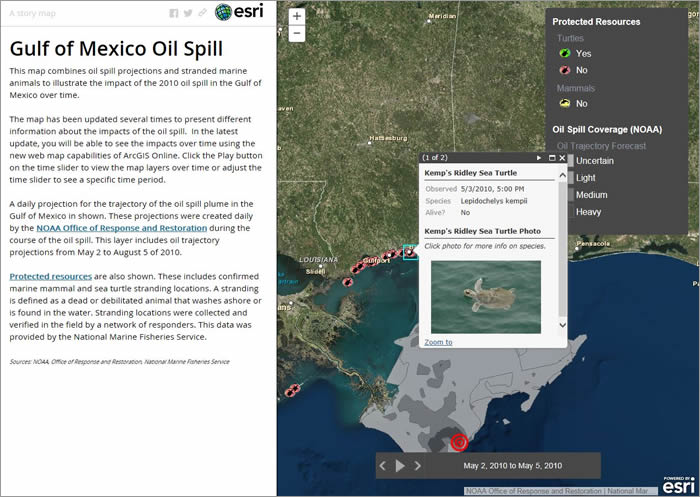Click the Uncertain oil coverage swatch
The width and height of the screenshot is (700, 497).
571,161
